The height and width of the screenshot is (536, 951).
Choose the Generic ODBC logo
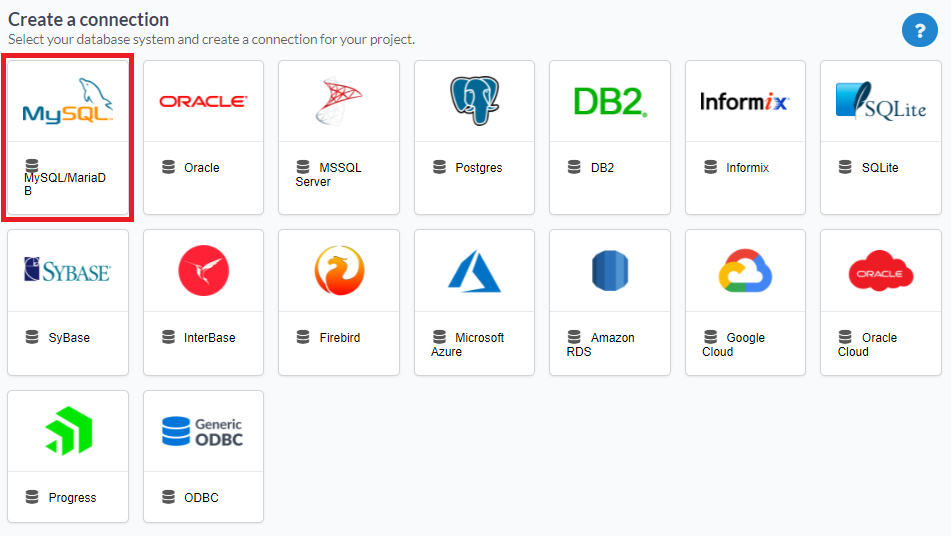pyautogui.click(x=203, y=431)
